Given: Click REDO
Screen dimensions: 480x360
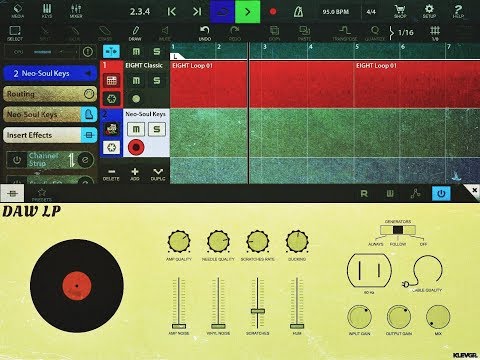Looking at the screenshot, I should [235, 33].
